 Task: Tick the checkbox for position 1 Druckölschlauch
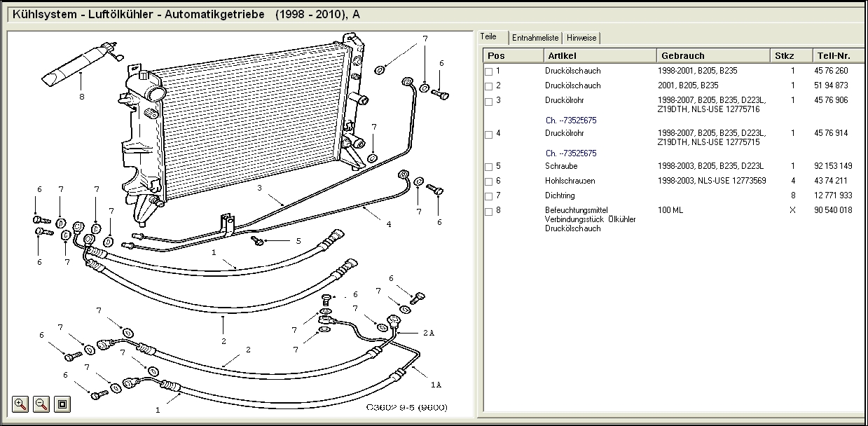tap(489, 71)
